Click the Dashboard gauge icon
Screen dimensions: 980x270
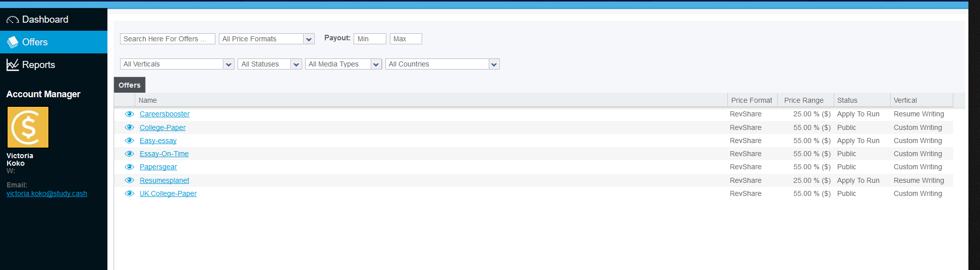coord(13,20)
